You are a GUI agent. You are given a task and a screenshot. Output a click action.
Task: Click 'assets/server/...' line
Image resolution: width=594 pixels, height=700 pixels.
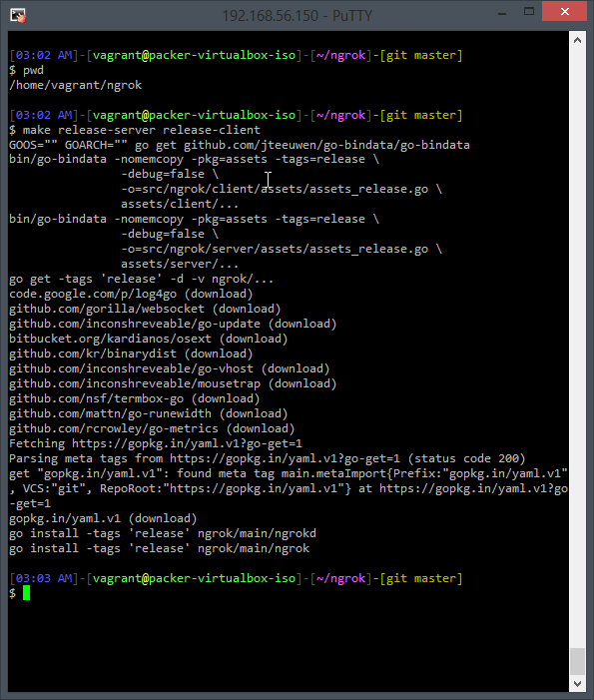point(180,264)
